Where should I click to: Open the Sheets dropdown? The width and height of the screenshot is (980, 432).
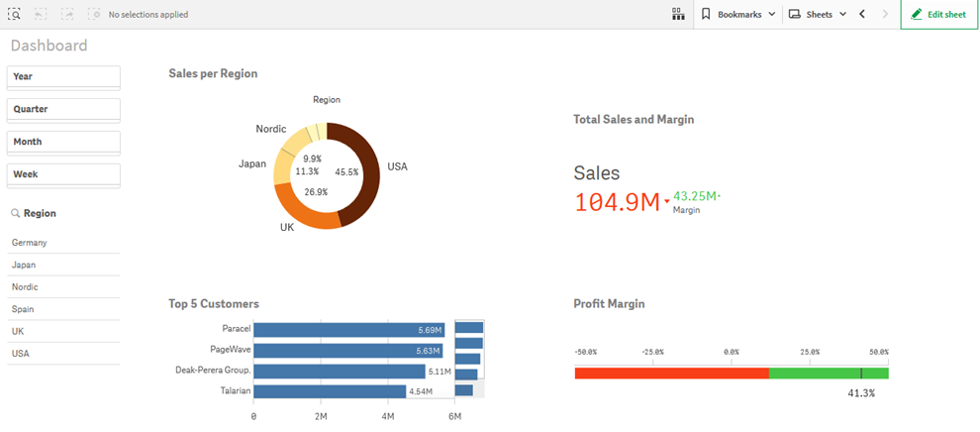coord(818,15)
